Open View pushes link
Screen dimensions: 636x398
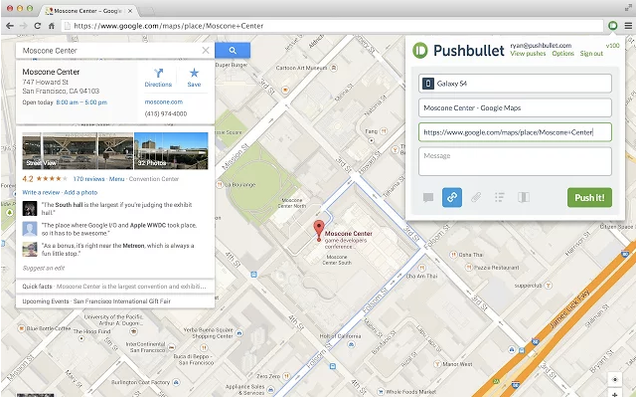(528, 54)
